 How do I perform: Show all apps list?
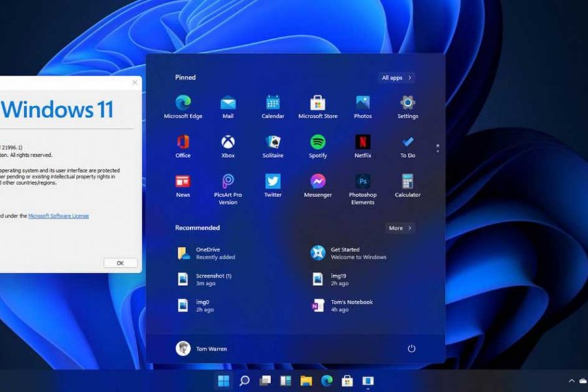click(397, 78)
